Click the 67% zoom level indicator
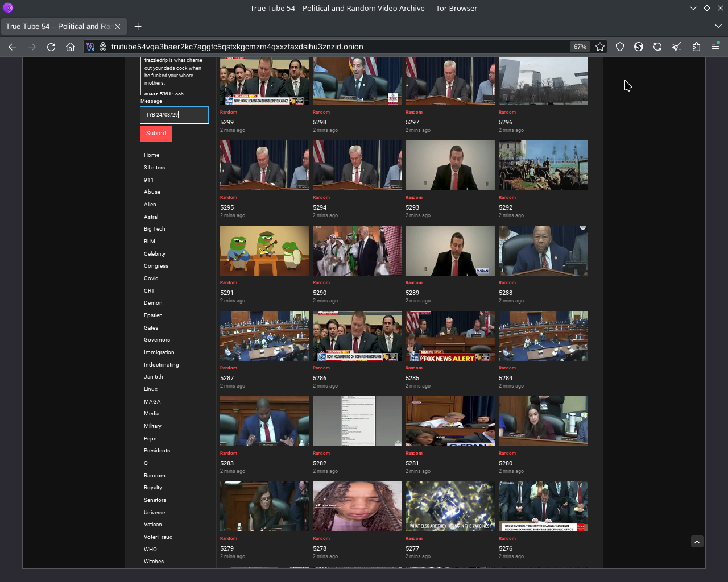Viewport: 728px width, 582px height. [580, 47]
